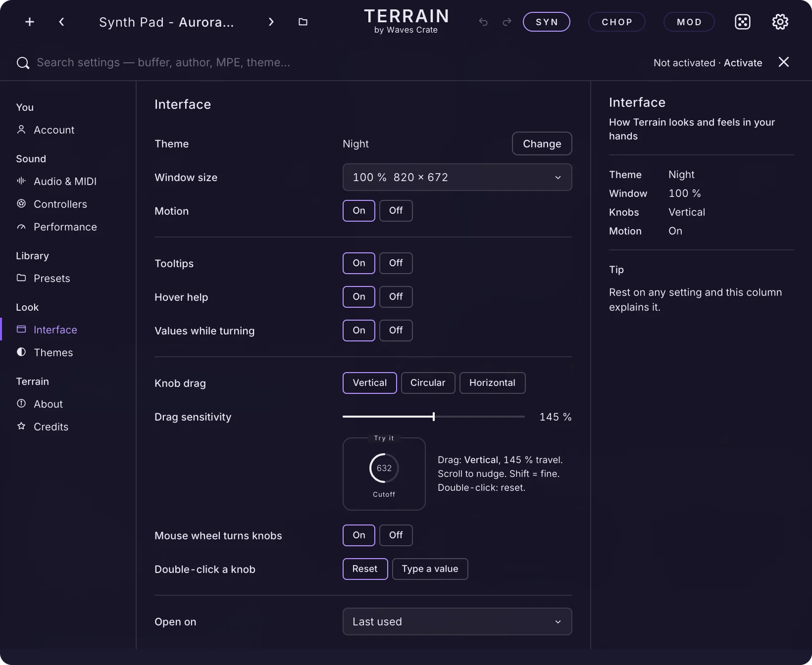Click the plus icon to add new preset
The width and height of the screenshot is (812, 665).
(x=30, y=22)
